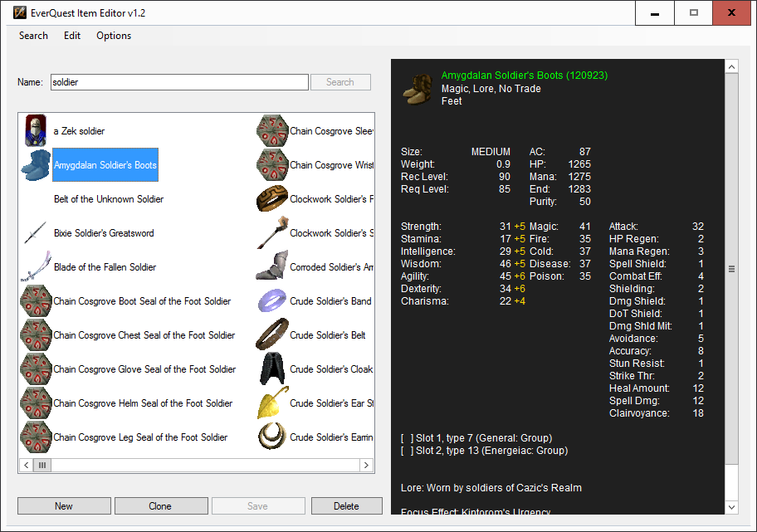Screen dimensions: 757x532
Task: Select a Zek soldier entry
Action: [79, 131]
